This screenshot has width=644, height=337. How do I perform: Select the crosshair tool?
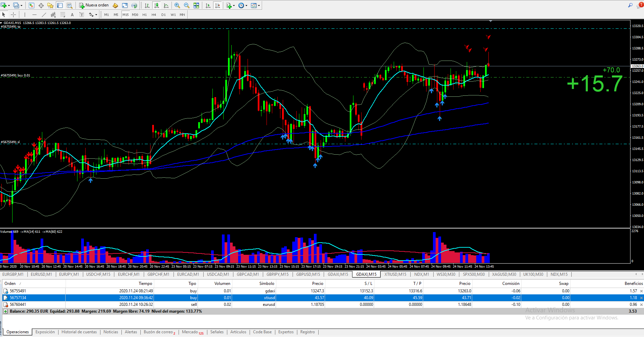pos(14,15)
